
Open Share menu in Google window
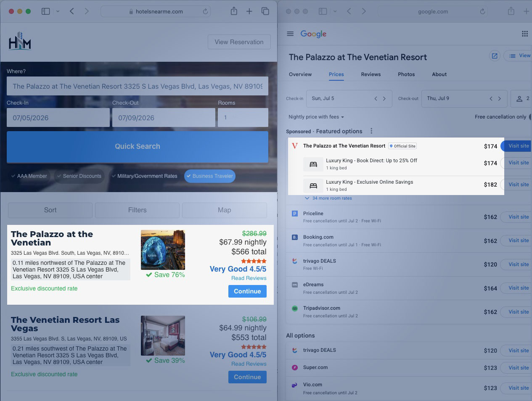pos(511,11)
